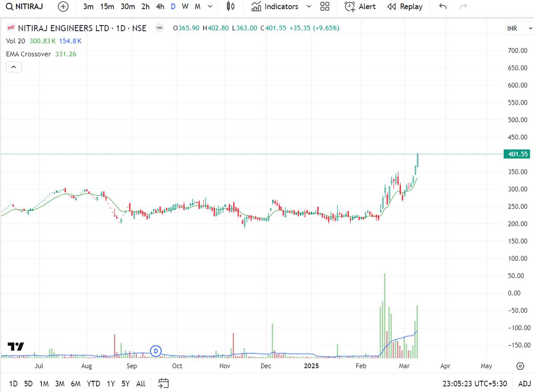Open the Indicators dialog
The width and height of the screenshot is (534, 392).
coord(275,7)
